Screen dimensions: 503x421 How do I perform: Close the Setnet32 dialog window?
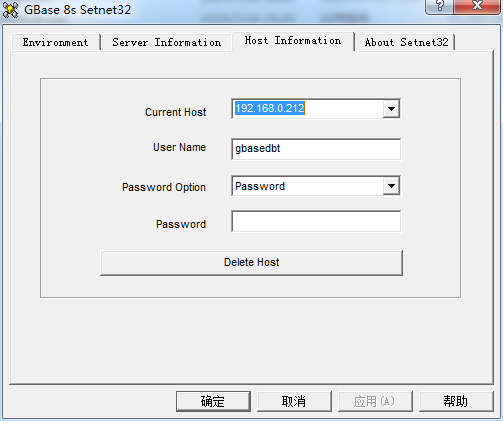coord(477,7)
